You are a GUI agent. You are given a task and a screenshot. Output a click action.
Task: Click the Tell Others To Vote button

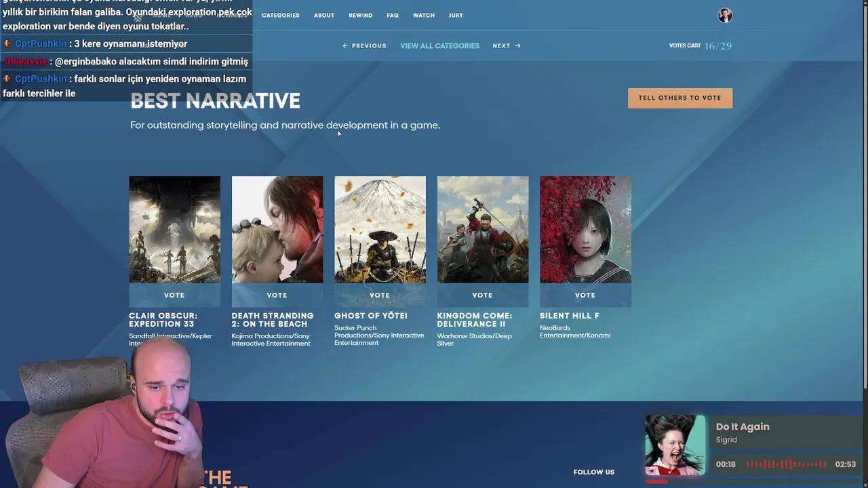pyautogui.click(x=679, y=98)
